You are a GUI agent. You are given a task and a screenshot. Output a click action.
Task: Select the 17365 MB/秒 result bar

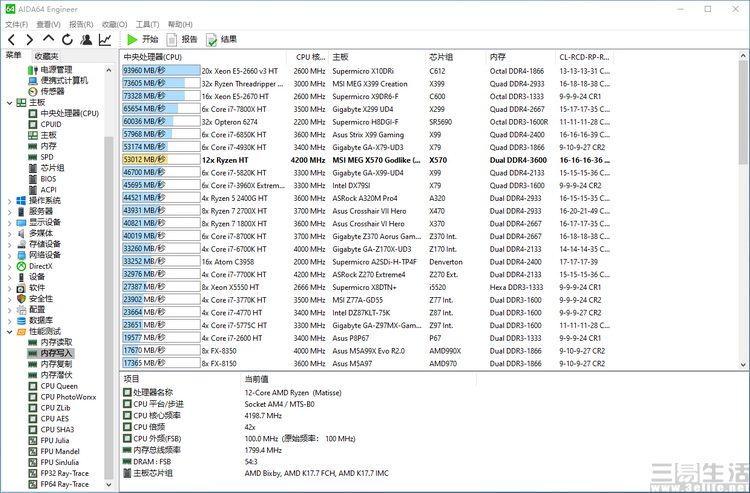click(161, 363)
